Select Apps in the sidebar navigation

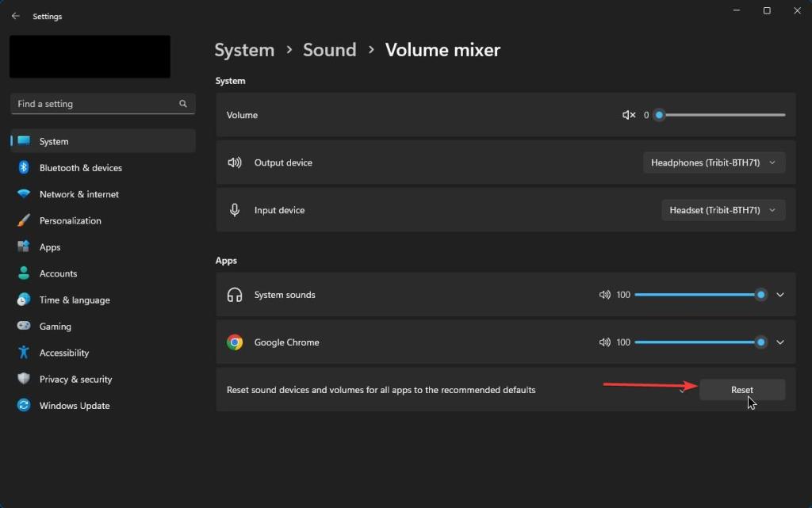pos(49,246)
